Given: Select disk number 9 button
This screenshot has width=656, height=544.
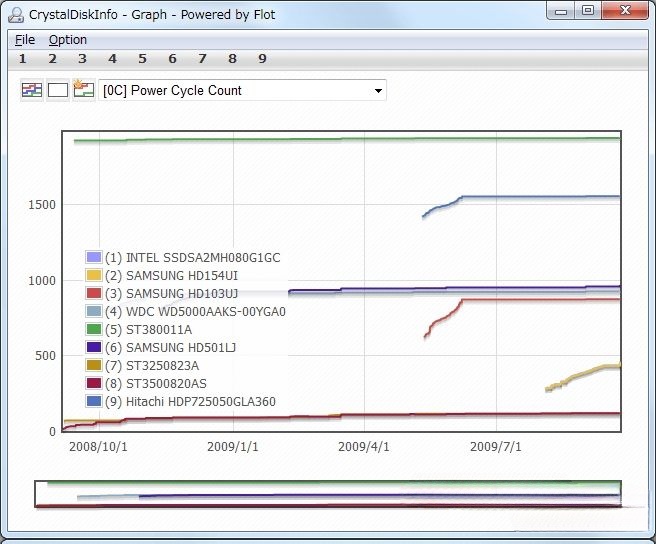Looking at the screenshot, I should (x=262, y=59).
